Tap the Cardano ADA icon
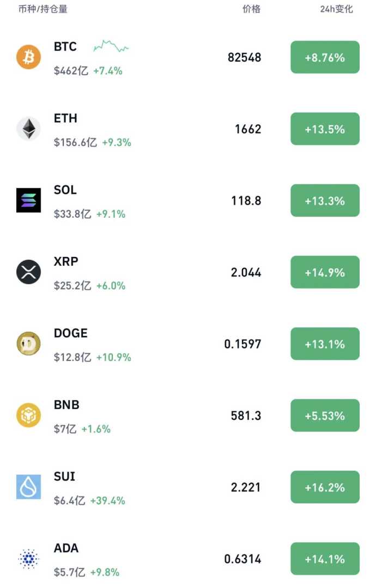Viewport: 376px width, 588px height. pyautogui.click(x=28, y=559)
